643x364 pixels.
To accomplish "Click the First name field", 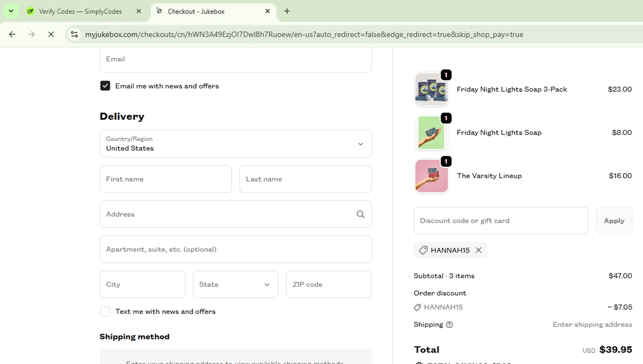I will point(166,179).
